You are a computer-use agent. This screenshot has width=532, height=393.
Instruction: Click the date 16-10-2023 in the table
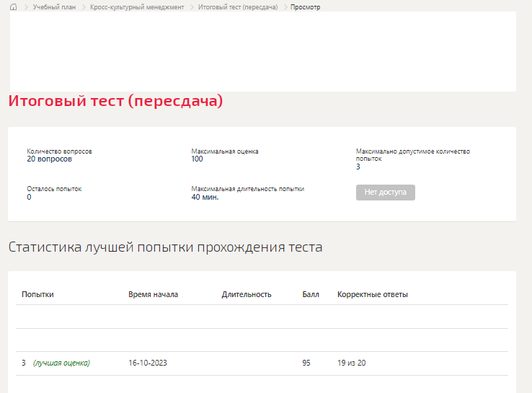point(147,363)
